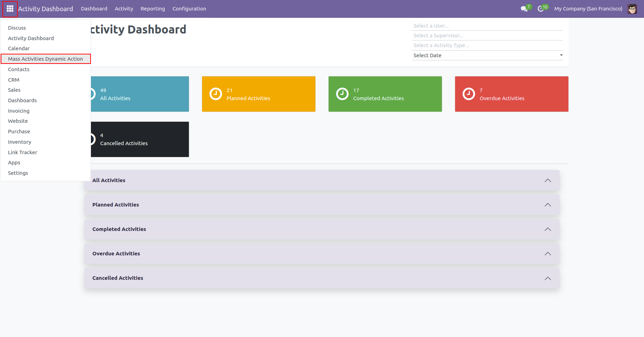
Task: Open the Reporting top menu
Action: point(153,9)
